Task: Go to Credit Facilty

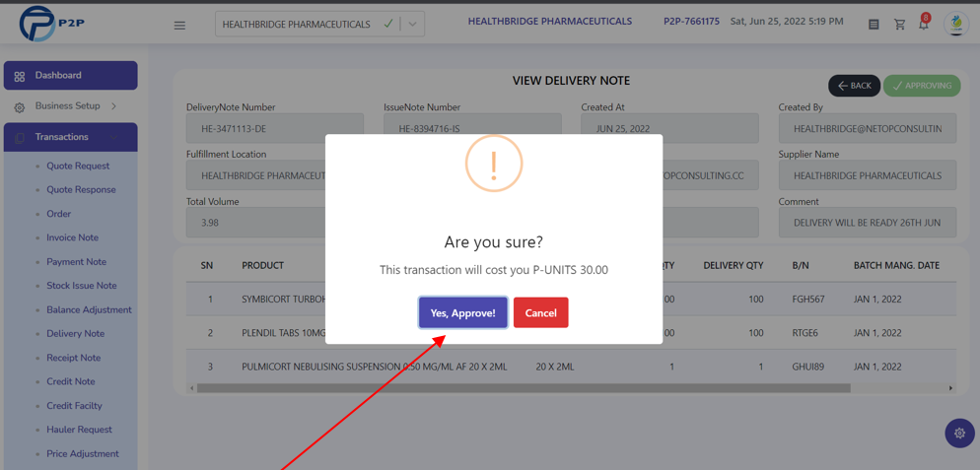Action: point(74,406)
